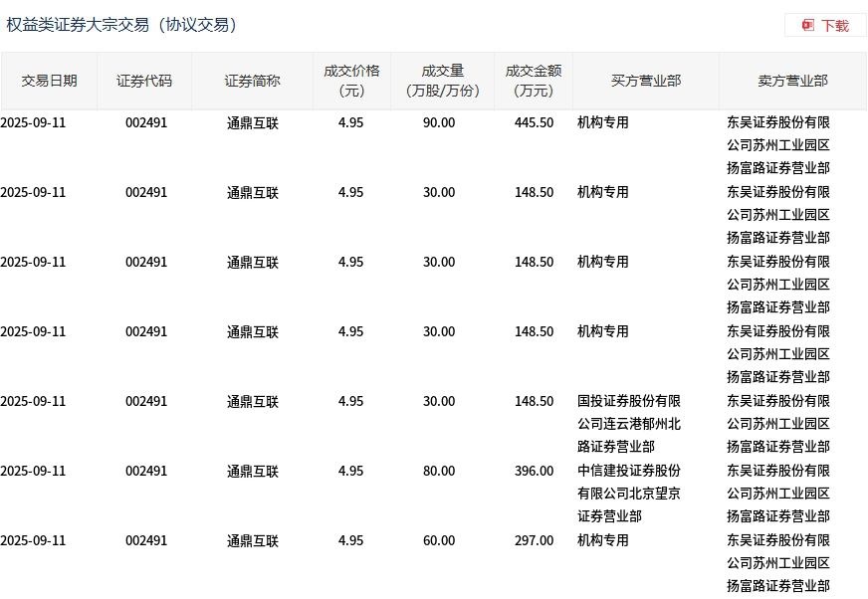Click the 成交价格(元) column header
Screen dimensions: 868x599
[351, 81]
